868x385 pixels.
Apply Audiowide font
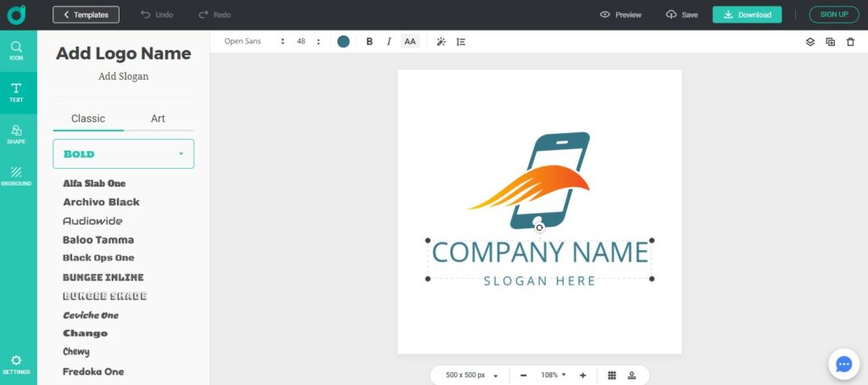click(92, 221)
